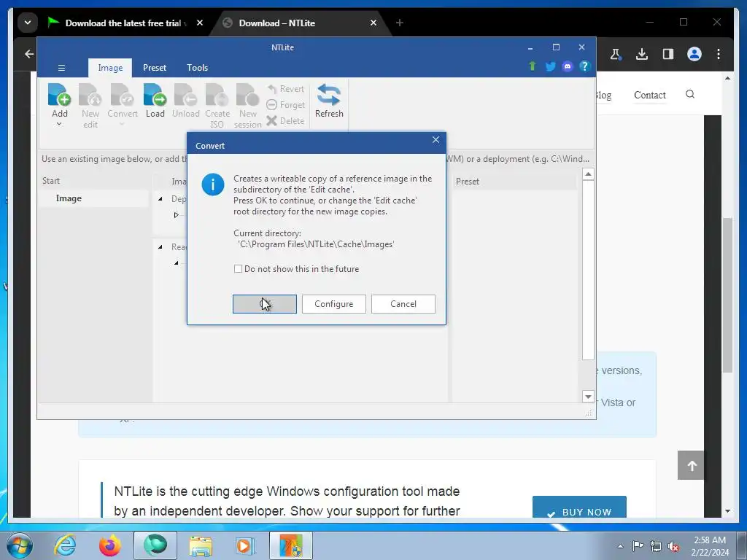This screenshot has height=560, width=747.
Task: Click the green update arrow icon
Action: pyautogui.click(x=532, y=66)
